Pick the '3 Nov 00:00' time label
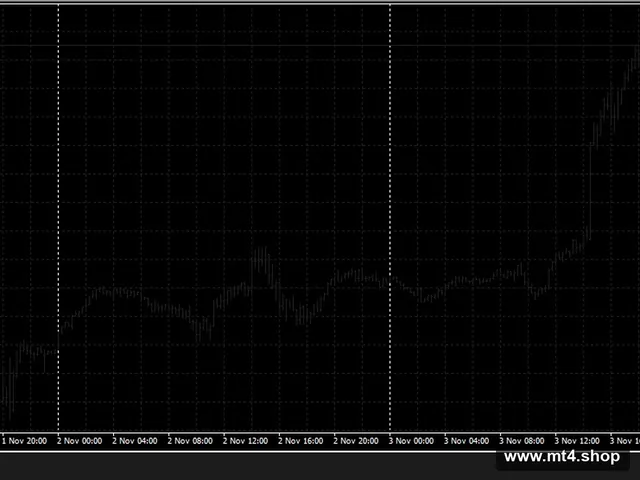 tap(411, 441)
